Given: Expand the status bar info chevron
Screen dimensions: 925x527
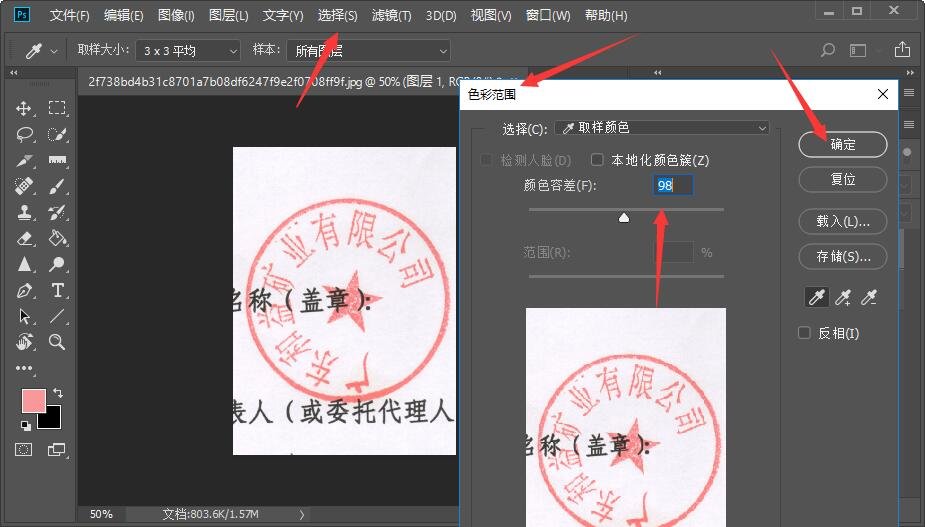Looking at the screenshot, I should pos(301,515).
